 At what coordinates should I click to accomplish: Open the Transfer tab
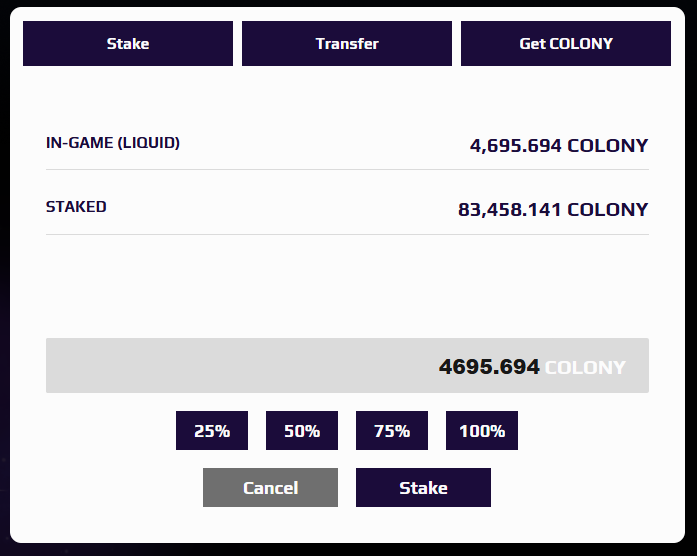click(347, 44)
